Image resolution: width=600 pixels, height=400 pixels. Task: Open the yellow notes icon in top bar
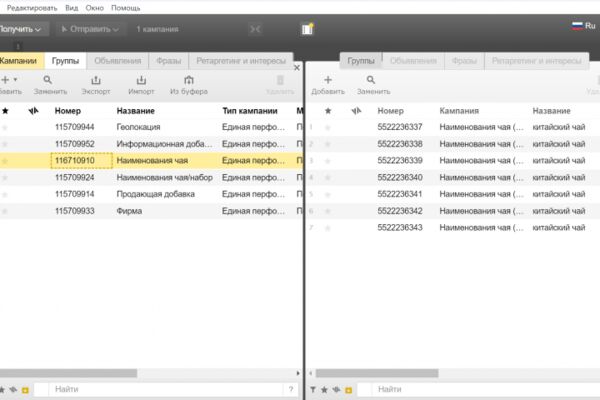pyautogui.click(x=308, y=29)
